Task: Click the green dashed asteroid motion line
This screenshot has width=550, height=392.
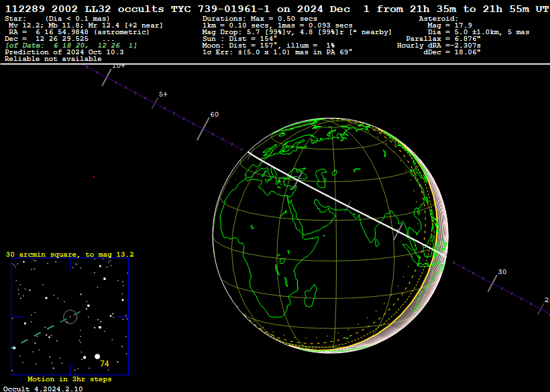Action: (47, 328)
